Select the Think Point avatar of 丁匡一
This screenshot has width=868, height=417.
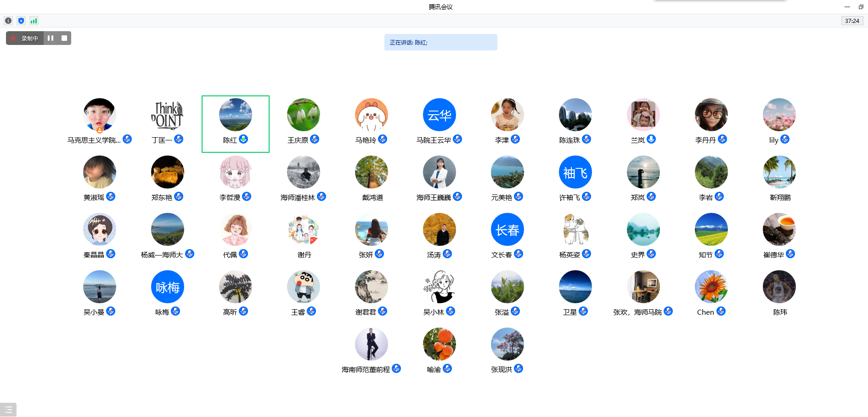pyautogui.click(x=167, y=115)
